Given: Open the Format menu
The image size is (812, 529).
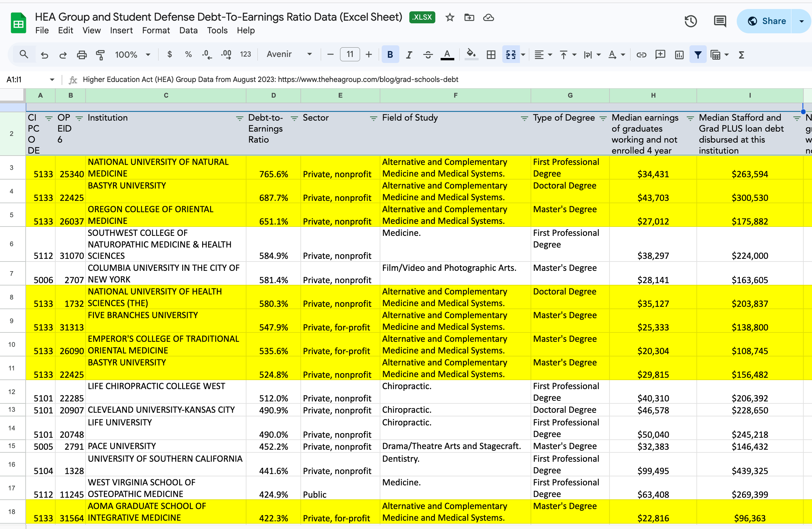Looking at the screenshot, I should pos(156,30).
